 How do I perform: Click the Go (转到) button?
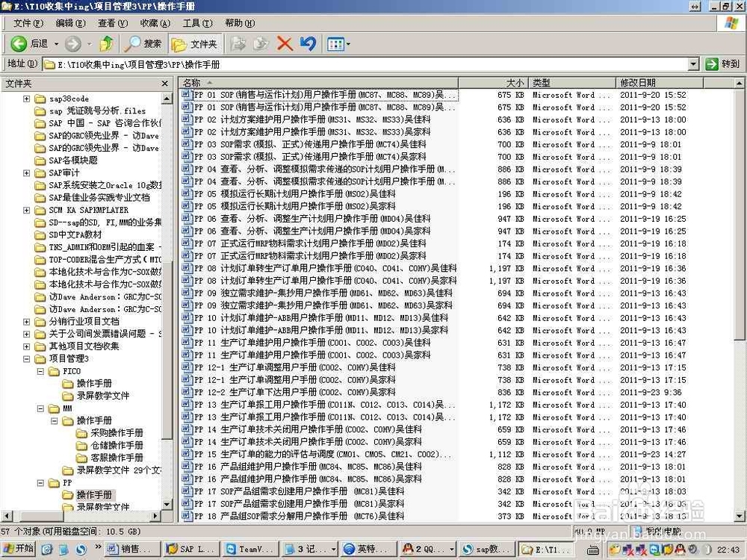[x=722, y=63]
